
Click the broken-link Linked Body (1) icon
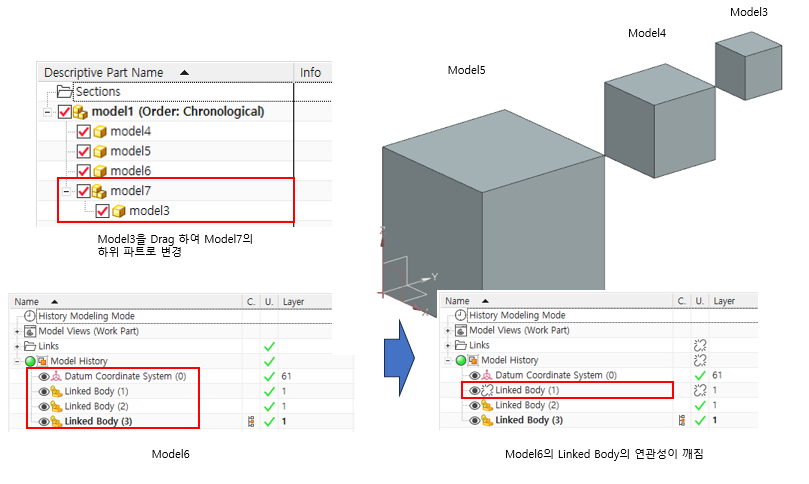488,390
